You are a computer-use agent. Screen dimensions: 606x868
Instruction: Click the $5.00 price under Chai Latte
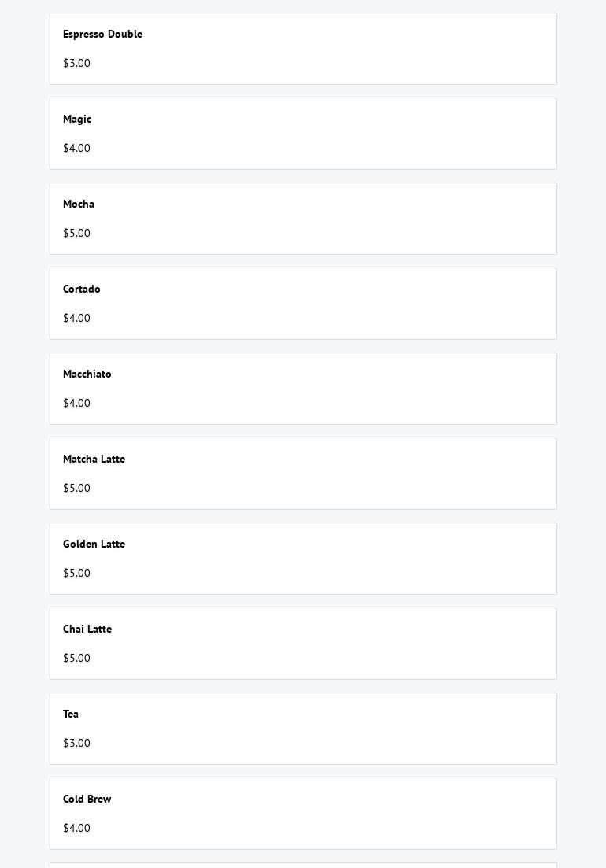[x=76, y=658]
